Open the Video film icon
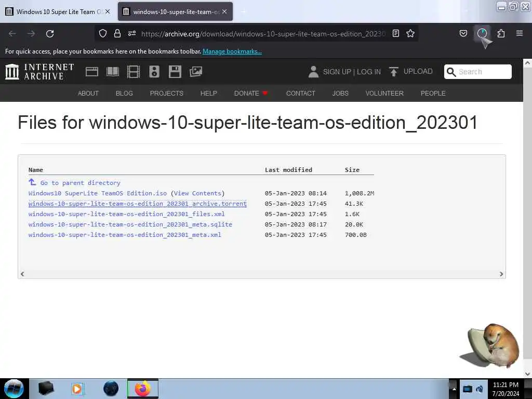 tap(134, 72)
